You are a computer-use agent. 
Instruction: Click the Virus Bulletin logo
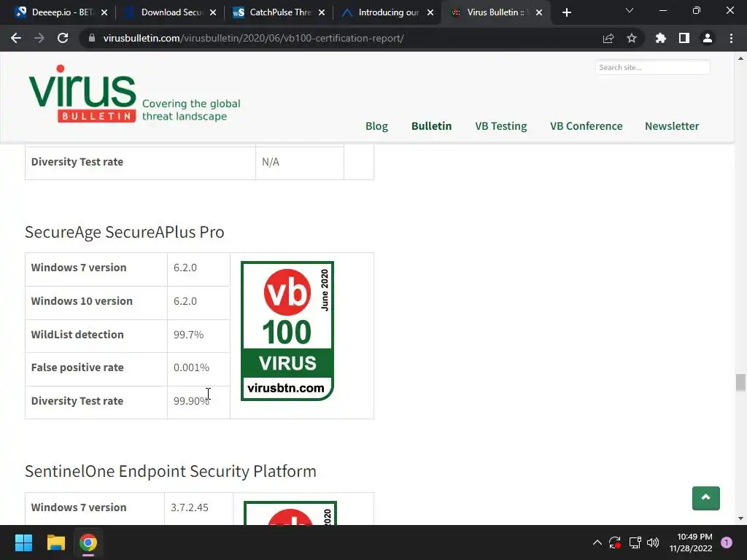[82, 94]
